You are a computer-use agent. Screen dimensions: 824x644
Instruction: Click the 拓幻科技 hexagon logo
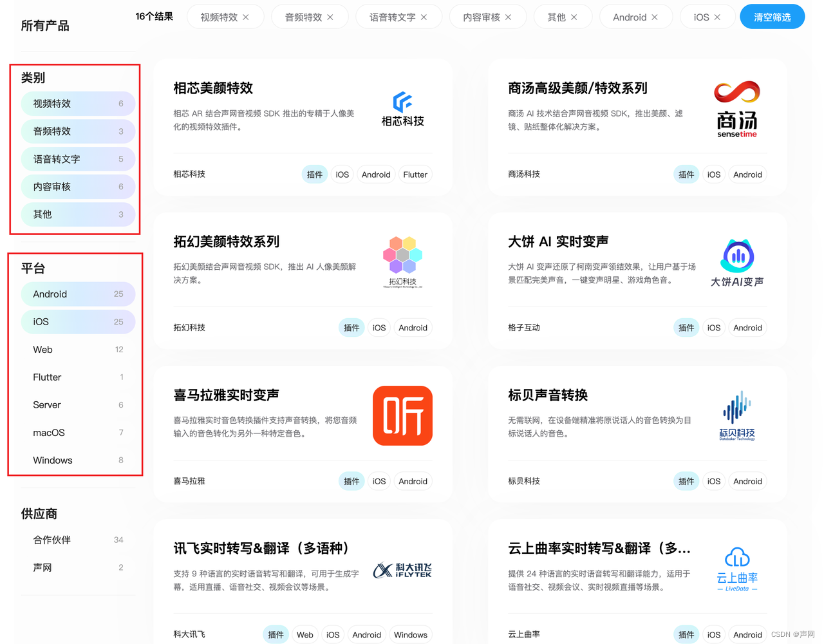point(403,261)
